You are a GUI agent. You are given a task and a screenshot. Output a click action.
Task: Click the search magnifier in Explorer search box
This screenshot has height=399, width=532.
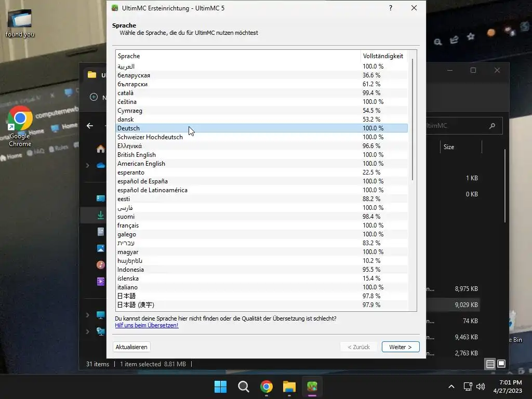[492, 126]
